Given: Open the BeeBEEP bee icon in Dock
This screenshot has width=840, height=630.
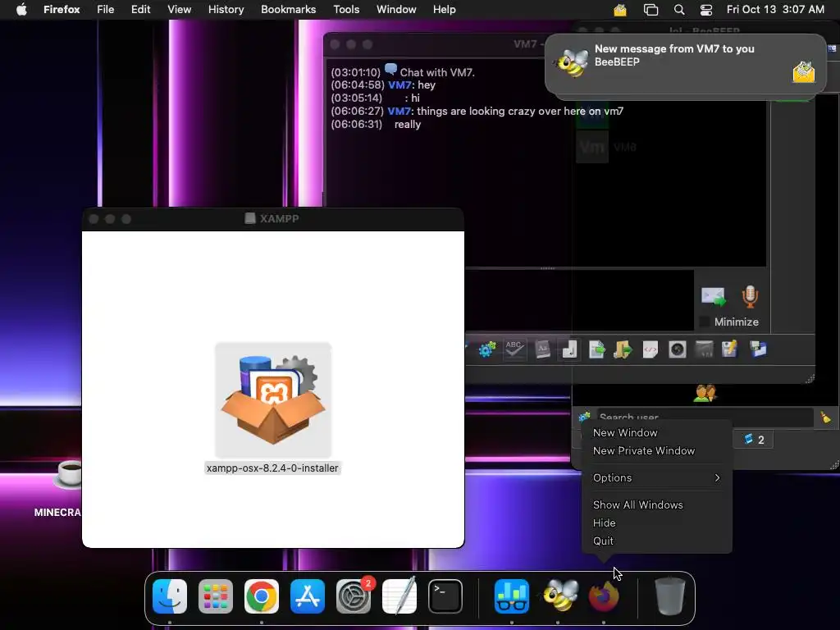Looking at the screenshot, I should (x=559, y=596).
